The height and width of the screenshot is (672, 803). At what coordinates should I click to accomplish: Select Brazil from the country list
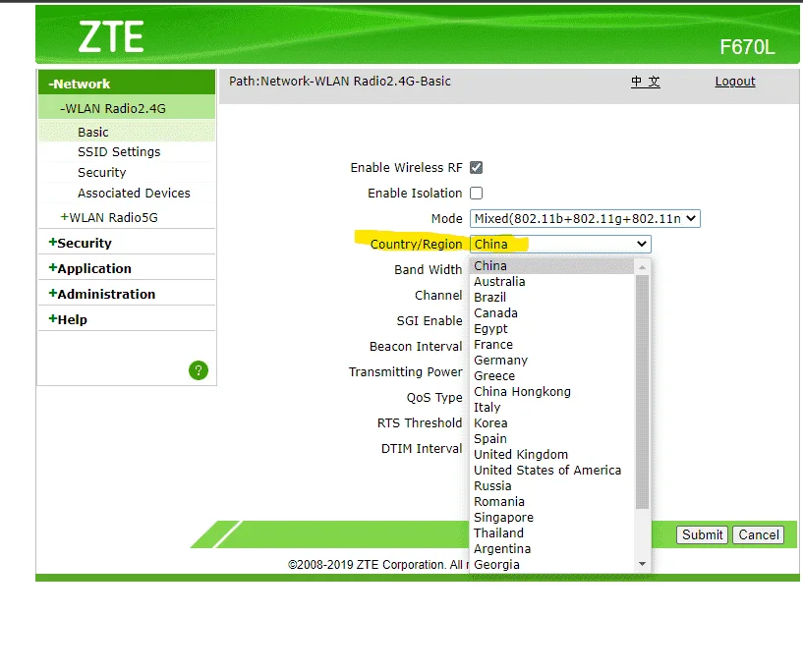coord(552,298)
